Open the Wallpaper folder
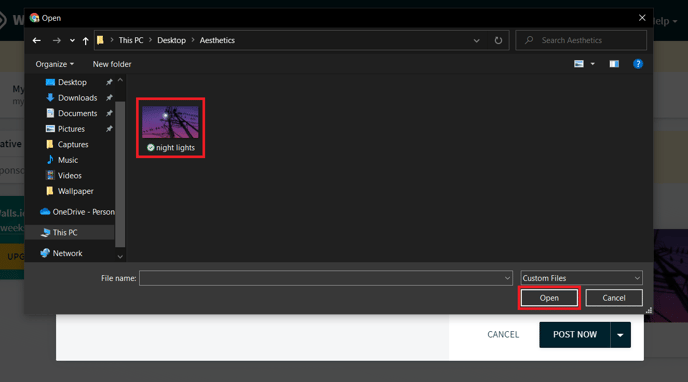Screen dimensions: 688x382 coord(75,191)
